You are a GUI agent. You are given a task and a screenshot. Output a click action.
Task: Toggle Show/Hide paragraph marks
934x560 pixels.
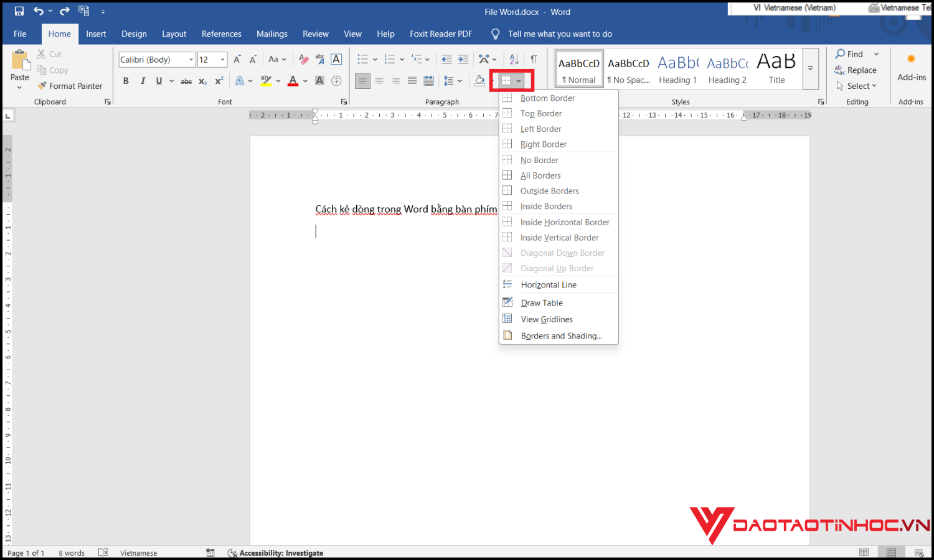534,59
